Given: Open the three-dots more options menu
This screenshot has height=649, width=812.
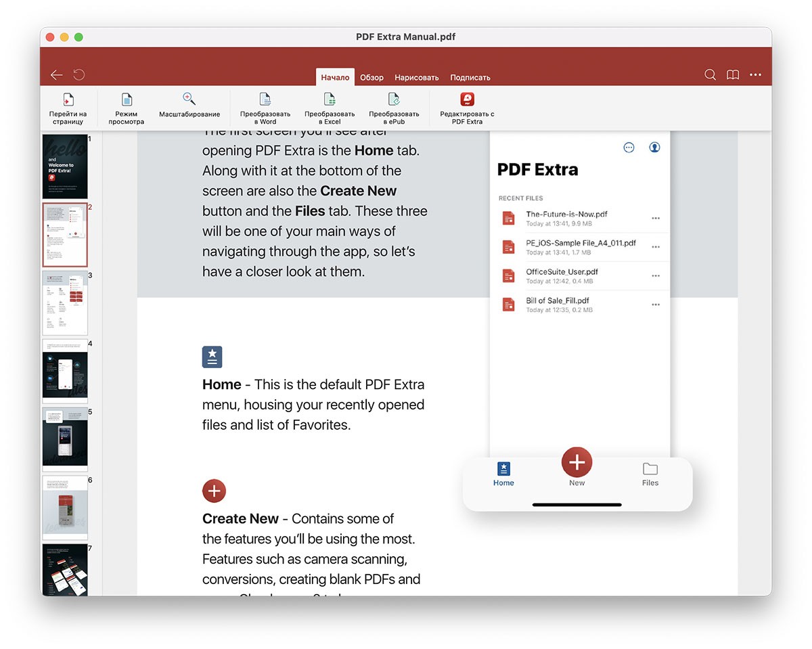Looking at the screenshot, I should (756, 75).
